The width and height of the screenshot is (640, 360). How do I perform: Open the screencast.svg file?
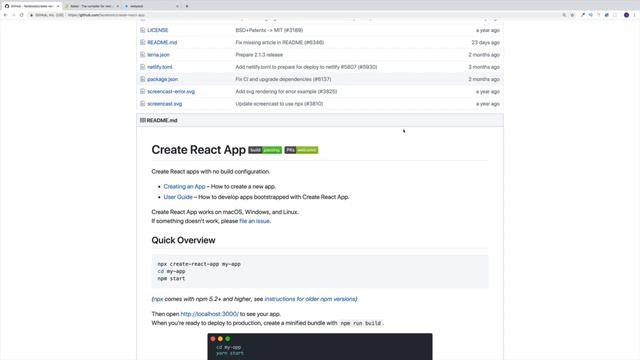click(x=164, y=104)
